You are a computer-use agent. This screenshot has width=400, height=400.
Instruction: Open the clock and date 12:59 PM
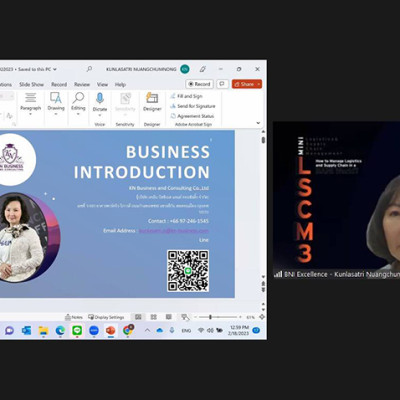coord(239,330)
